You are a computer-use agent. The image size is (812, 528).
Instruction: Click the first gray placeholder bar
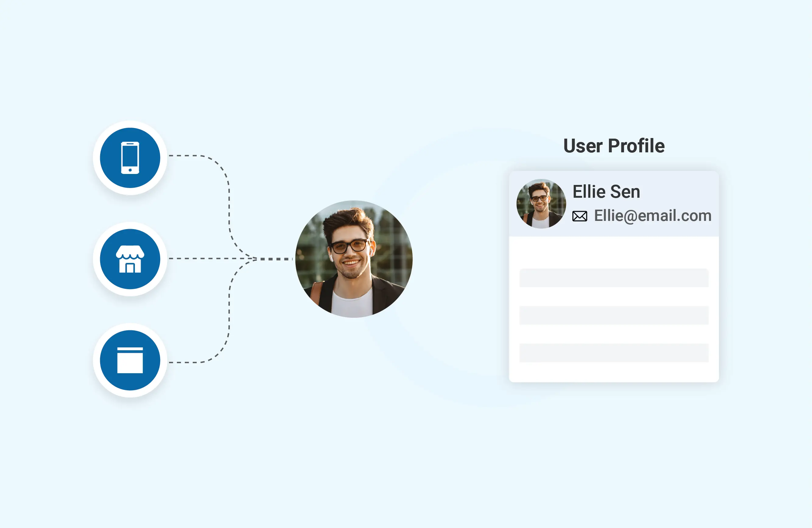tap(614, 278)
